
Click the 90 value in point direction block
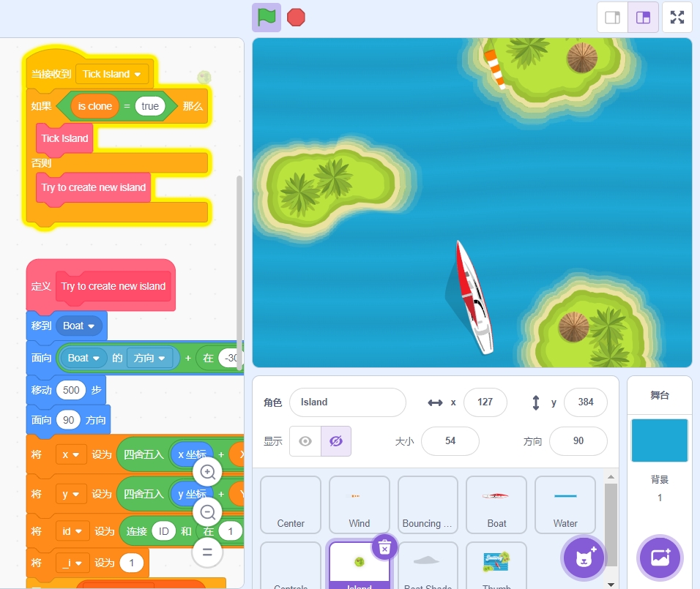click(x=68, y=420)
